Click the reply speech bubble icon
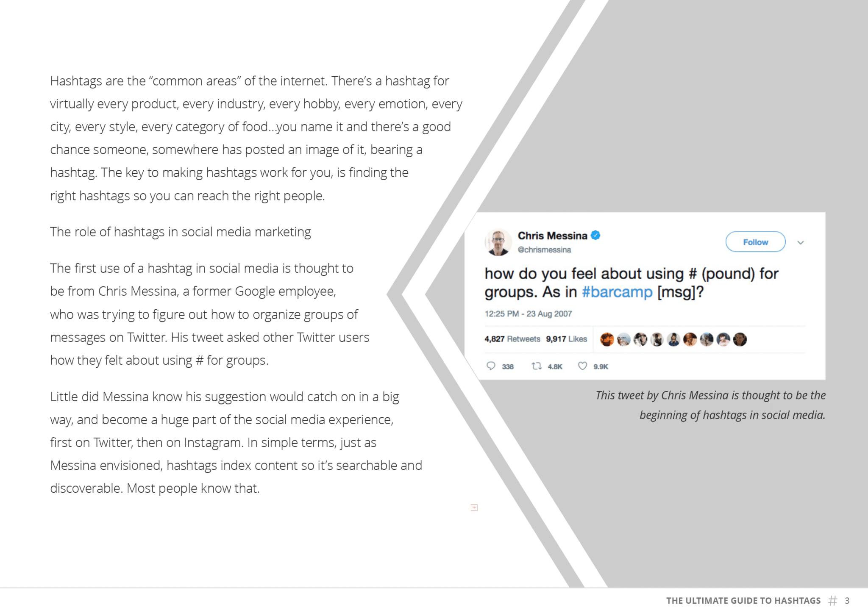The width and height of the screenshot is (868, 613). (491, 366)
